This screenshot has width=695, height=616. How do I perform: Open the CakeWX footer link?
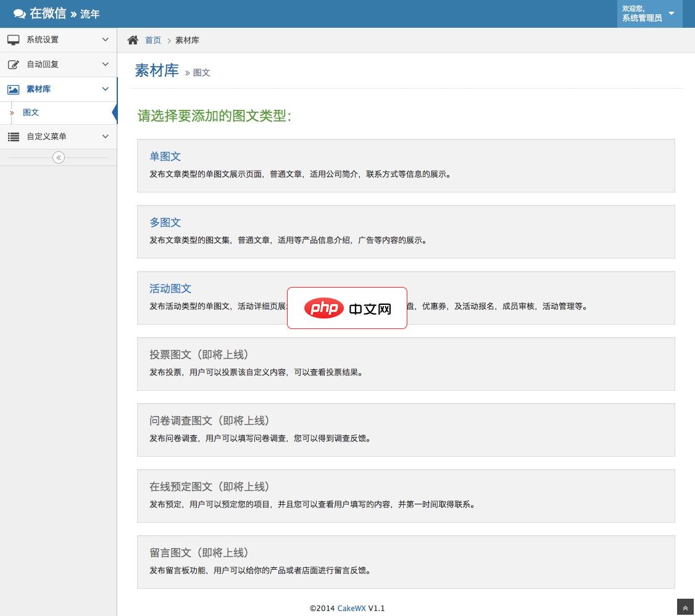(x=351, y=609)
